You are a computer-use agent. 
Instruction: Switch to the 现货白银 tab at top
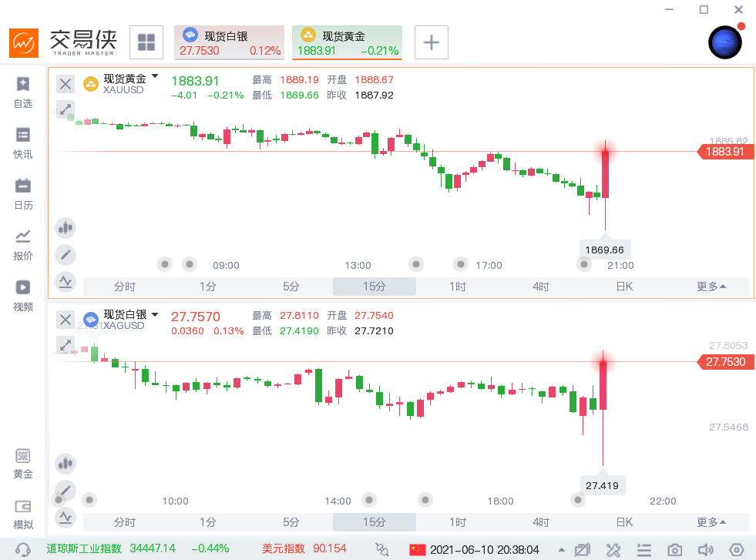(x=229, y=42)
